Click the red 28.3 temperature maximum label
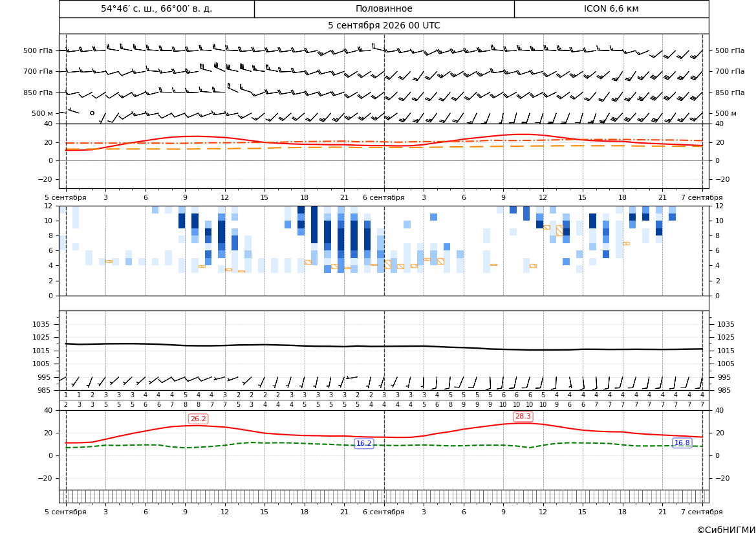The width and height of the screenshot is (756, 535). coord(523,417)
